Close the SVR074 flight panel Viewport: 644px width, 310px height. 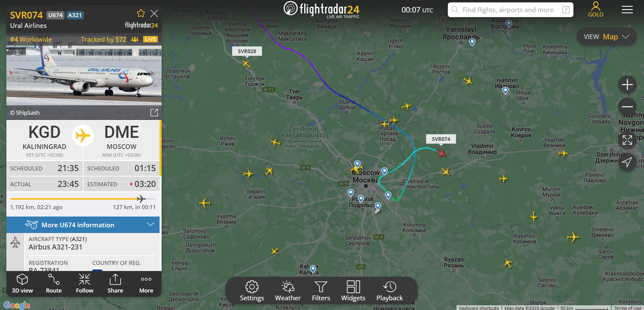pyautogui.click(x=154, y=13)
